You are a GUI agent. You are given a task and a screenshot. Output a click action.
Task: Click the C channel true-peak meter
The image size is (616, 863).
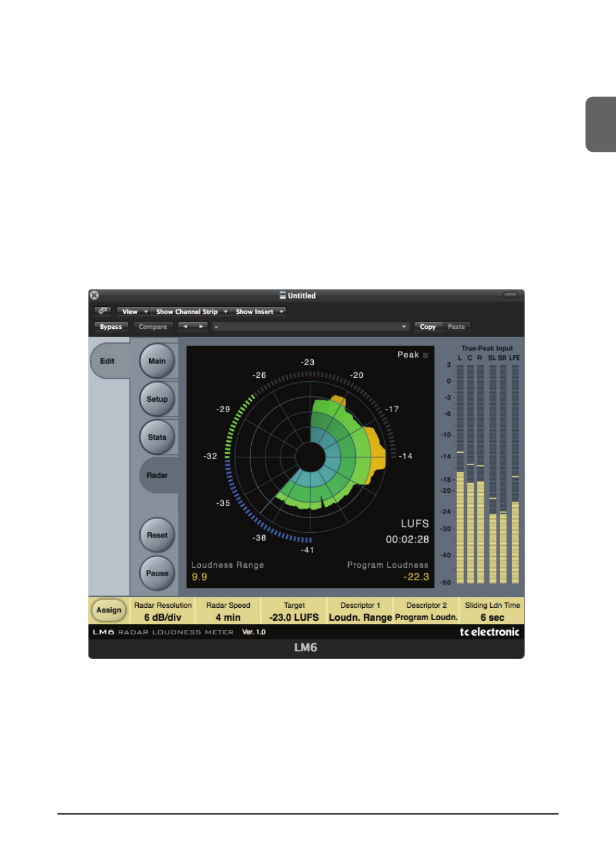coord(470,474)
